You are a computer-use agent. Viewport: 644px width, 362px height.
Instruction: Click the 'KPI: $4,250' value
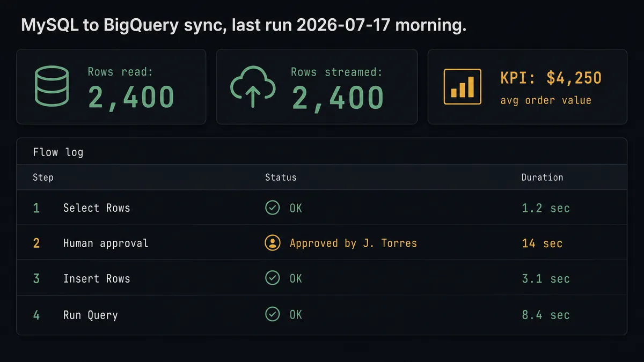pyautogui.click(x=551, y=78)
